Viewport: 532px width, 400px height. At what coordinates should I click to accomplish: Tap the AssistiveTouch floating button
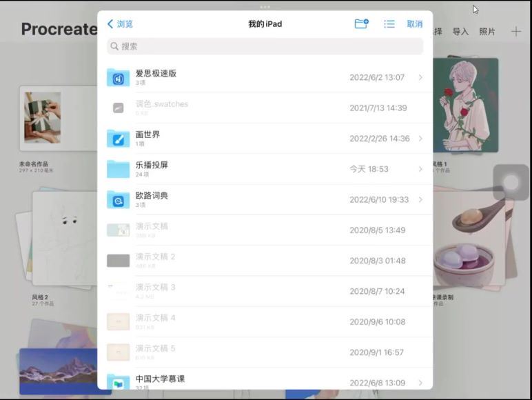coord(511,183)
